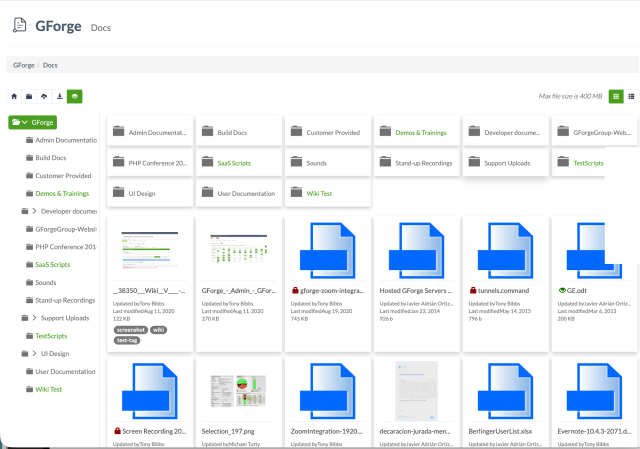640x449 pixels.
Task: Open Admin Documentation folder card
Action: pos(150,131)
